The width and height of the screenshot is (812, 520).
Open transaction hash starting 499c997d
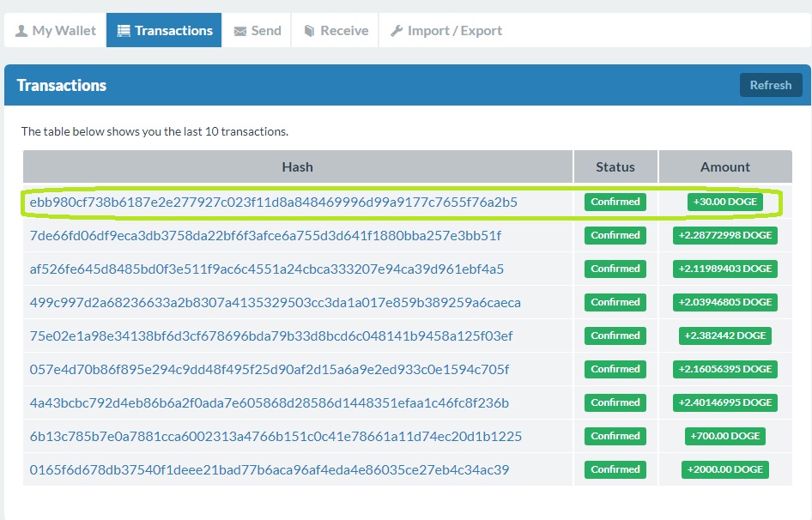(x=275, y=302)
